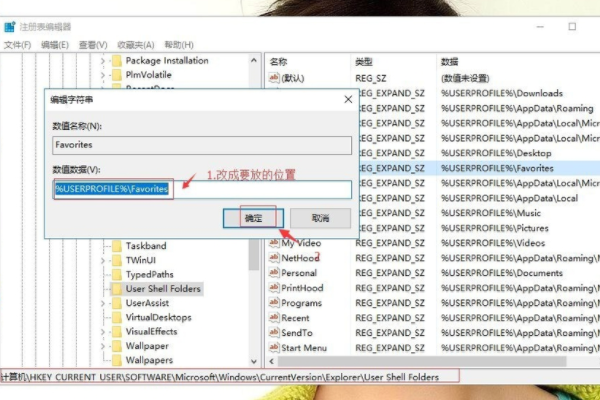The height and width of the screenshot is (400, 600).
Task: Click the string icon beside (默认) value
Action: pos(274,78)
